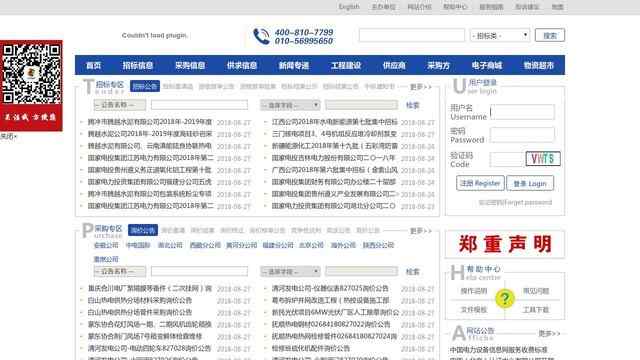Open 新闻专递 in the navigation bar

(294, 65)
